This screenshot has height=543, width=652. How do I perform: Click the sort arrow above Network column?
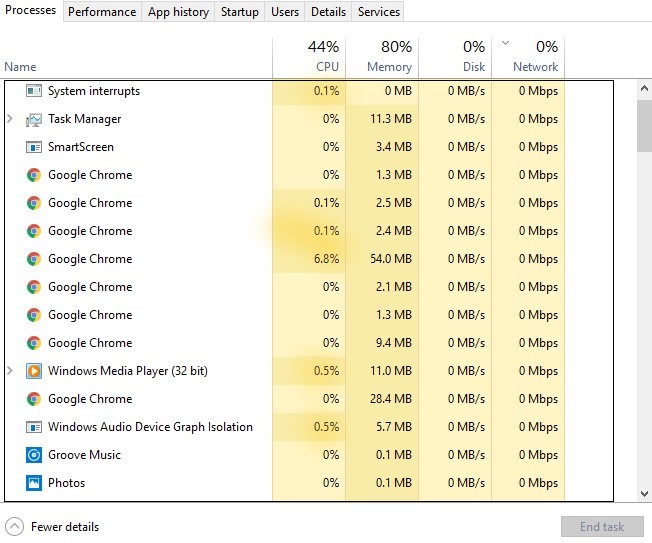(x=505, y=42)
